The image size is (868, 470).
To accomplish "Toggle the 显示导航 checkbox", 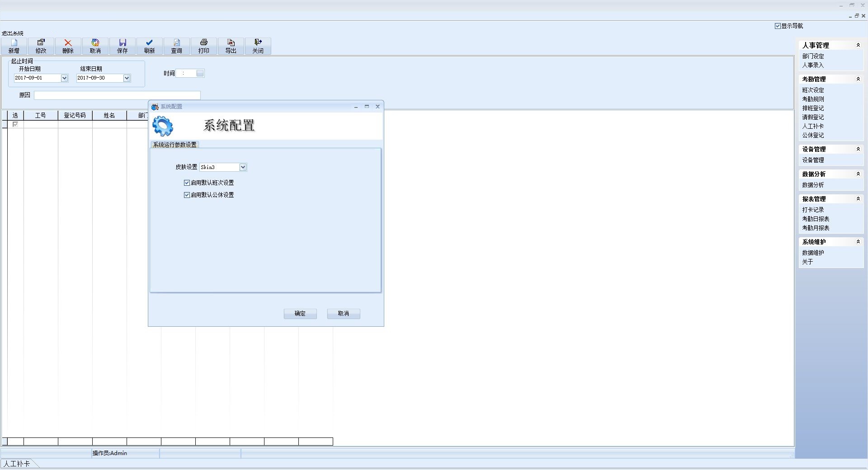I will 778,26.
